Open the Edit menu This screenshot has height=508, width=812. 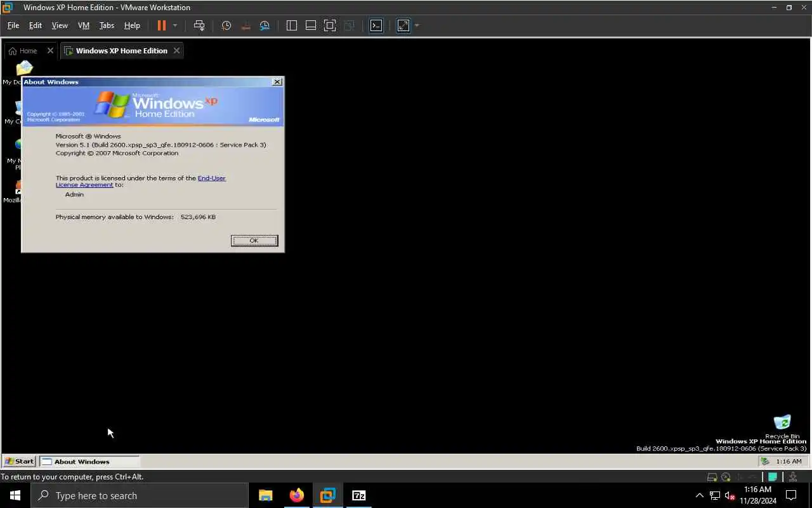click(36, 25)
